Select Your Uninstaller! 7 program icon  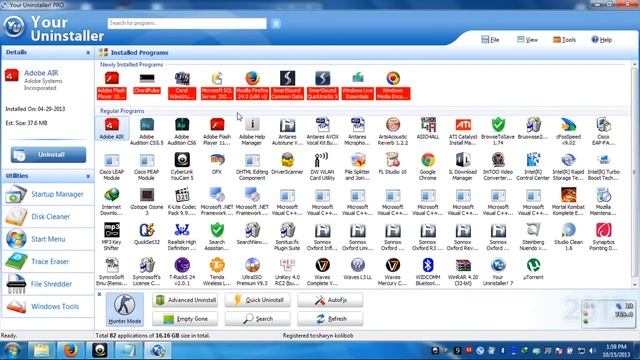(498, 272)
